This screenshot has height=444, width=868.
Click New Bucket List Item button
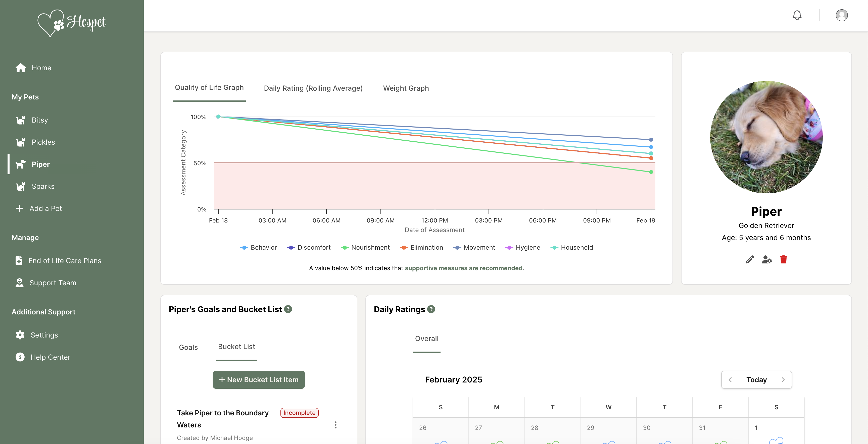point(258,379)
